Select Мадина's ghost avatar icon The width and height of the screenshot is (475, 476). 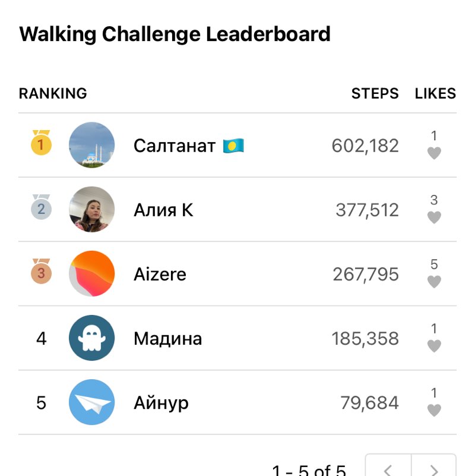coord(91,338)
